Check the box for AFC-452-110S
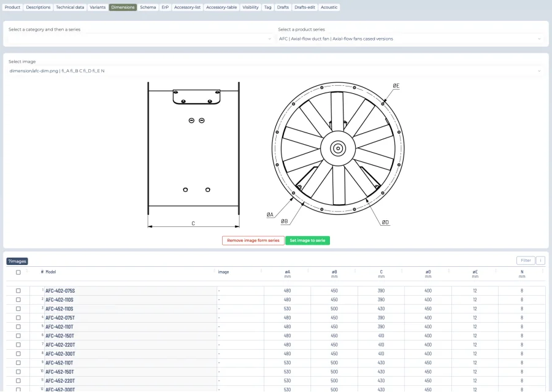The width and height of the screenshot is (552, 392). pyautogui.click(x=18, y=309)
